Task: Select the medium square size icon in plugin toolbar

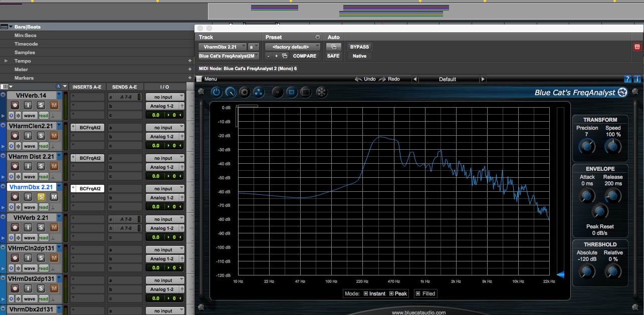Action: point(292,92)
